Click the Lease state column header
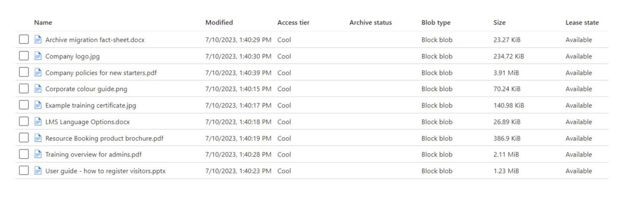This screenshot has height=204, width=644. 582,22
